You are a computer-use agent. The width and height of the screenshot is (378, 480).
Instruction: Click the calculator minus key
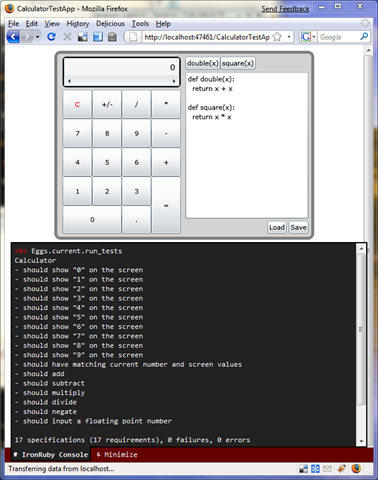pos(166,133)
